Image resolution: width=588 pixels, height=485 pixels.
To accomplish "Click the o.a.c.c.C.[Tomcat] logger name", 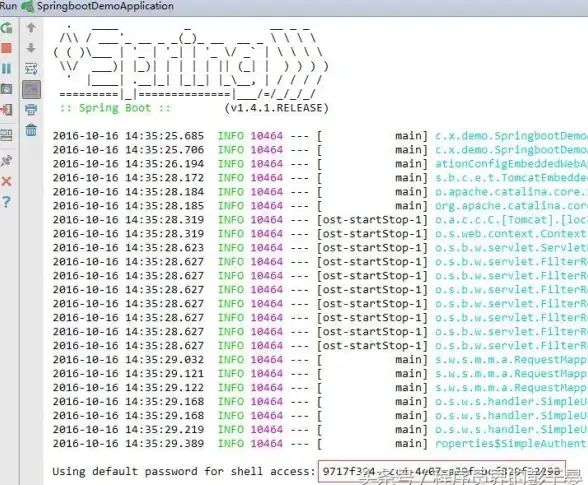I will pyautogui.click(x=511, y=220).
